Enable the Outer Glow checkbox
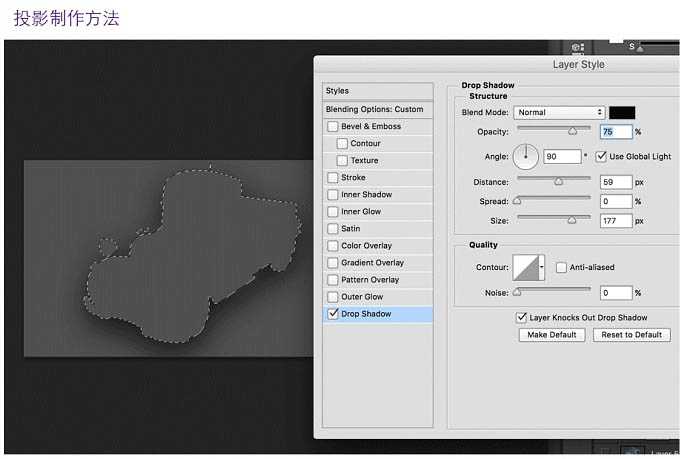This screenshot has width=683, height=459. tap(332, 297)
